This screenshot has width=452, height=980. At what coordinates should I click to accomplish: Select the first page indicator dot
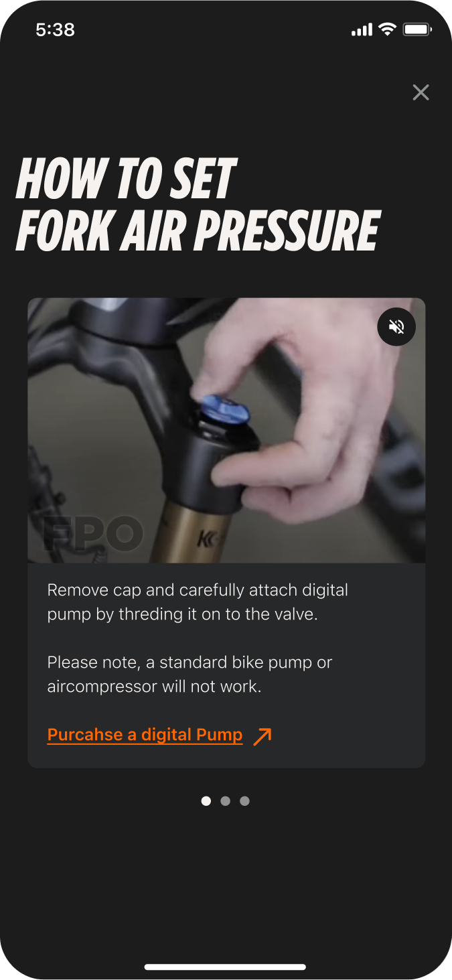pos(206,801)
